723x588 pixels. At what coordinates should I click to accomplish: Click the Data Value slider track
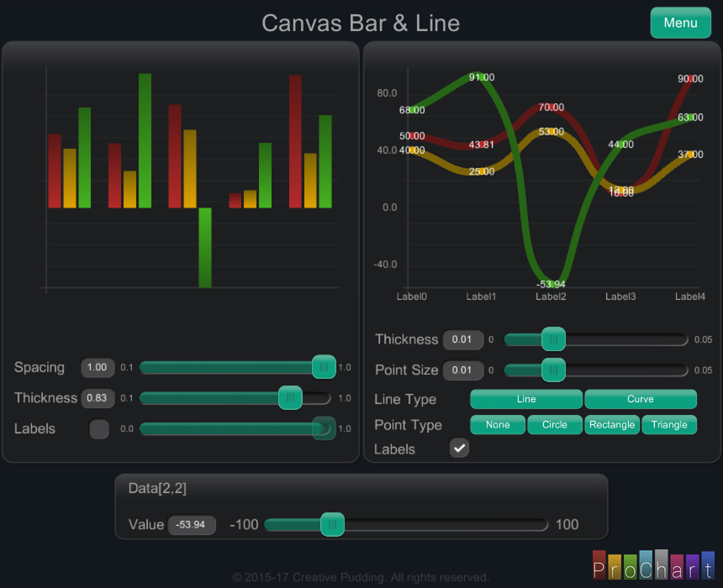click(446, 525)
